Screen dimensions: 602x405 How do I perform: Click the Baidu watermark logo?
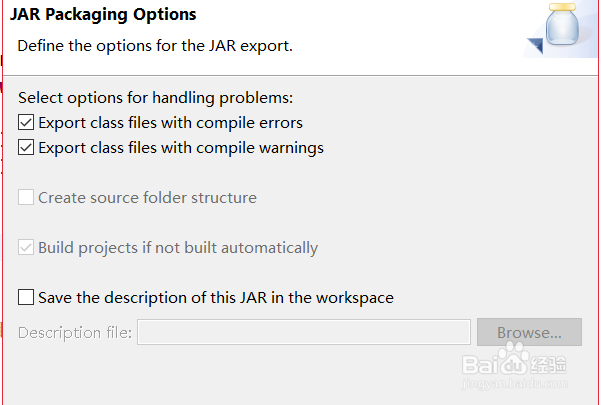pyautogui.click(x=514, y=359)
